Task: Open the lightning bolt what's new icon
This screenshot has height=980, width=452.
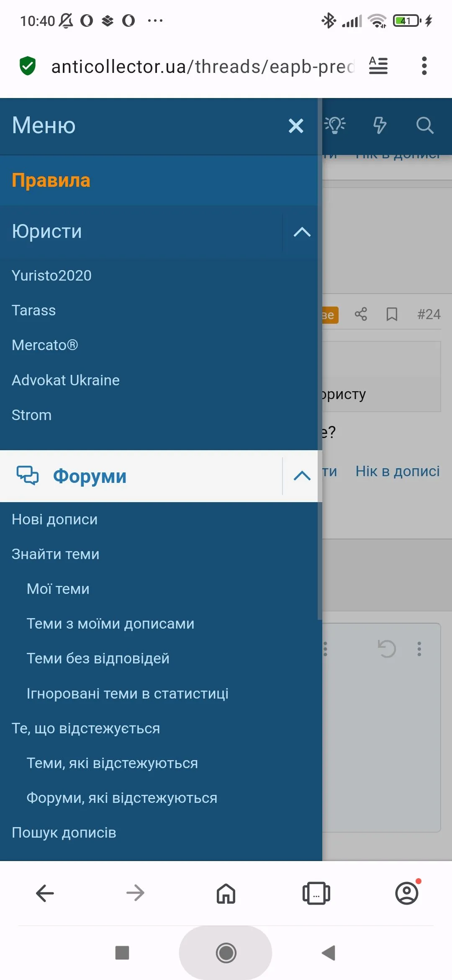Action: click(x=380, y=125)
